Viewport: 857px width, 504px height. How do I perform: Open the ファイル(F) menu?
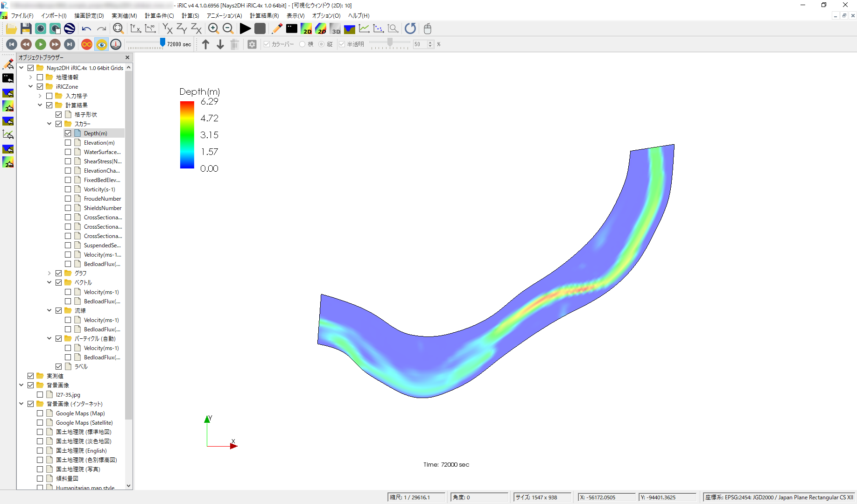tap(22, 16)
